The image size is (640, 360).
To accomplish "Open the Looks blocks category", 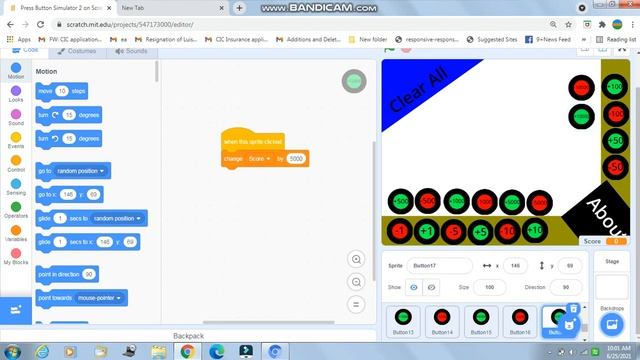I will [16, 94].
